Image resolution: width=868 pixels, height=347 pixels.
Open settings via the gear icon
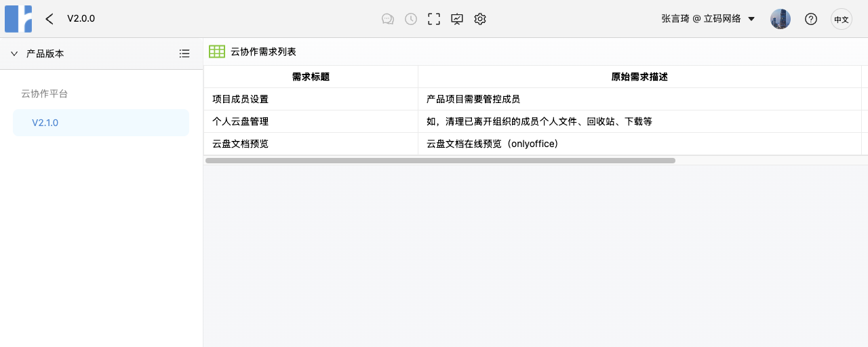point(480,19)
